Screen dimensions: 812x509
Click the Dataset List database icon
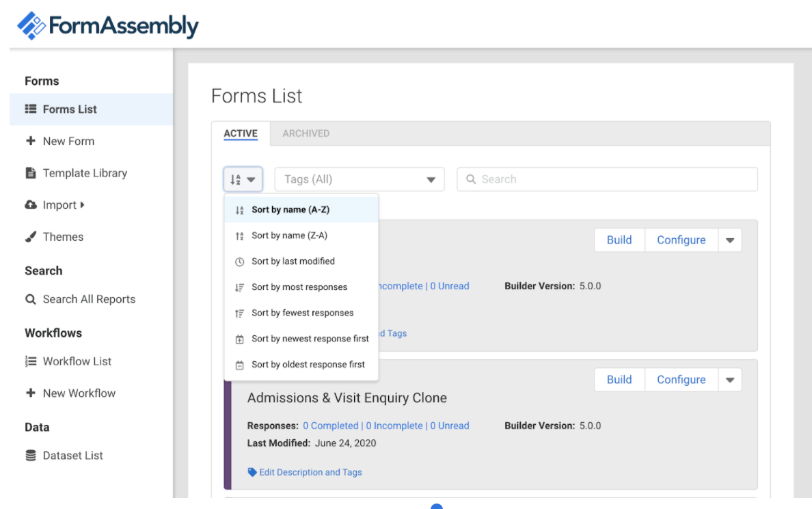pyautogui.click(x=31, y=455)
